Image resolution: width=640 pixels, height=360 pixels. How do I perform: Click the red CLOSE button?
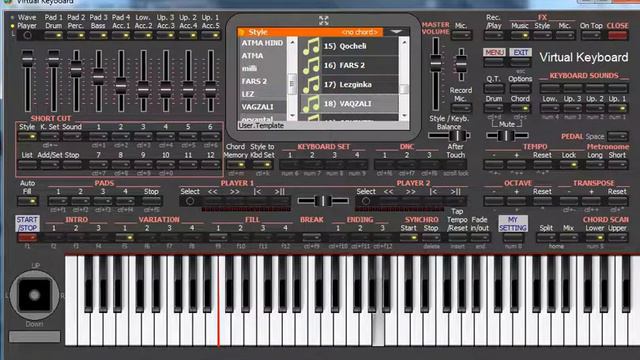point(617,36)
